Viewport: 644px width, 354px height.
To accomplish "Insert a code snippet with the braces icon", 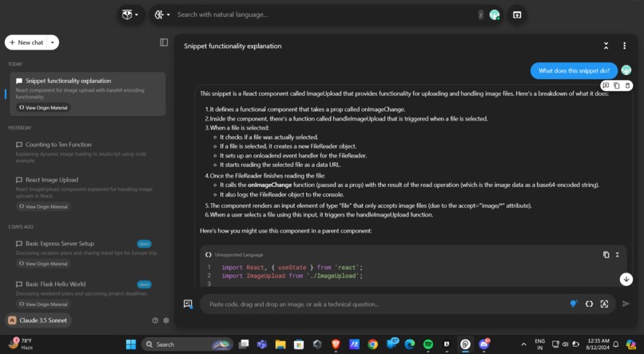I will coord(589,304).
